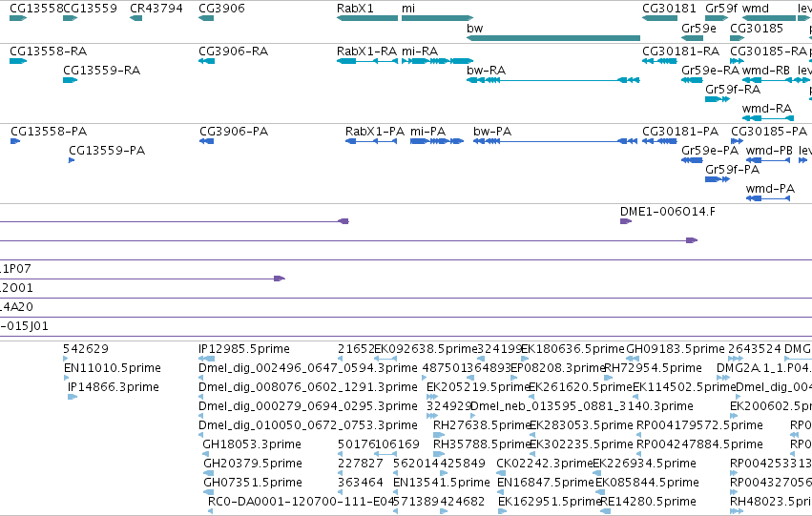The image size is (812, 516).
Task: Click the CG13558 gene label
Action: [36, 9]
